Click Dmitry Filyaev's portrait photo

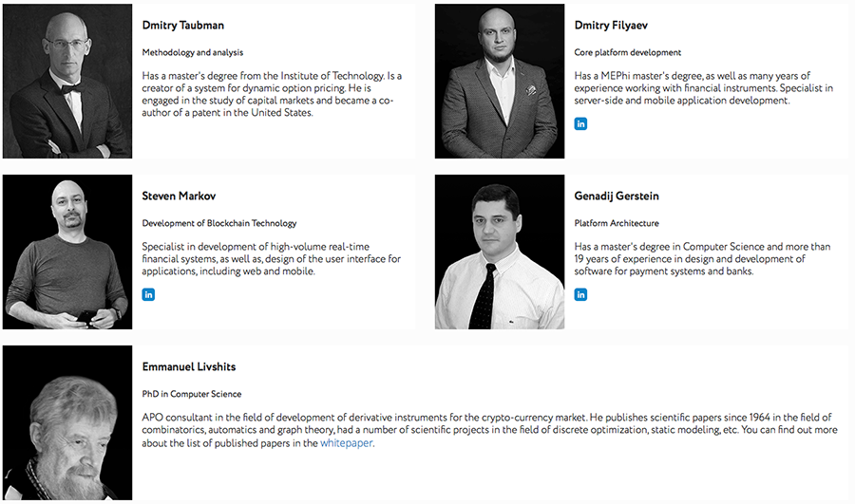coord(500,81)
